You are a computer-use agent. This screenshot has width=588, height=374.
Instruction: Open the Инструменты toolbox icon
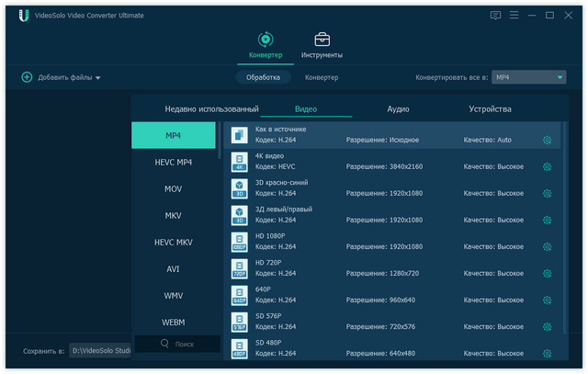click(322, 40)
